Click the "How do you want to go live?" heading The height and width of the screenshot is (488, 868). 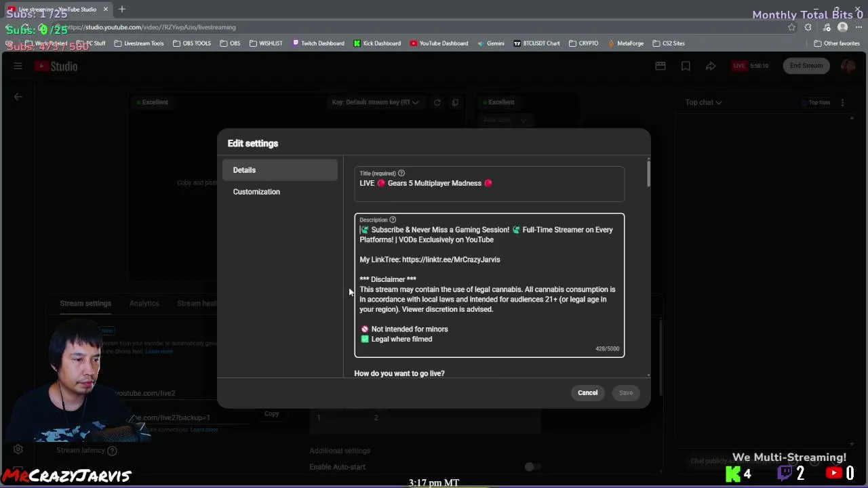[399, 373]
